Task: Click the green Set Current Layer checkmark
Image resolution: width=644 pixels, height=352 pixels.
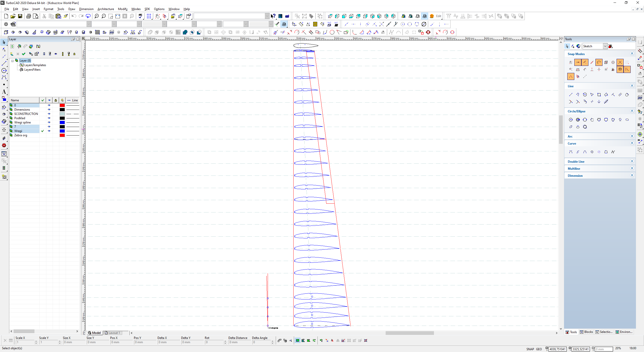Action: (x=24, y=54)
